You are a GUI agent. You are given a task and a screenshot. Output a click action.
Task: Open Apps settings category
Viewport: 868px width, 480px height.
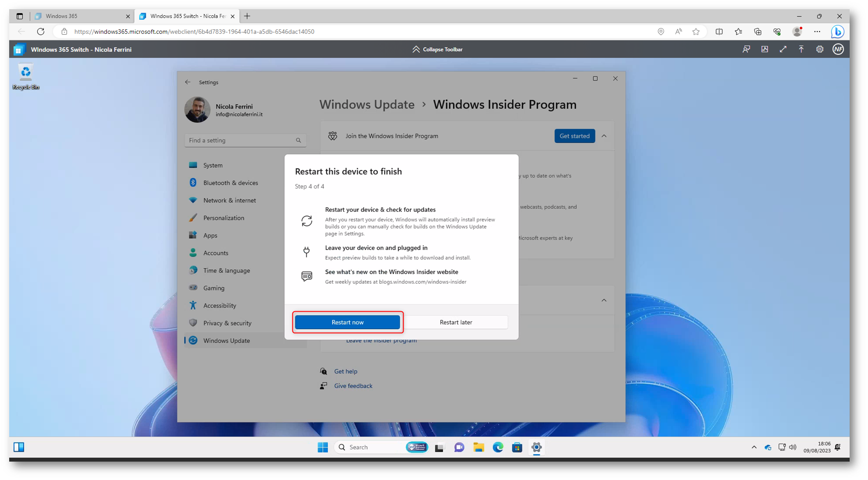click(245, 235)
